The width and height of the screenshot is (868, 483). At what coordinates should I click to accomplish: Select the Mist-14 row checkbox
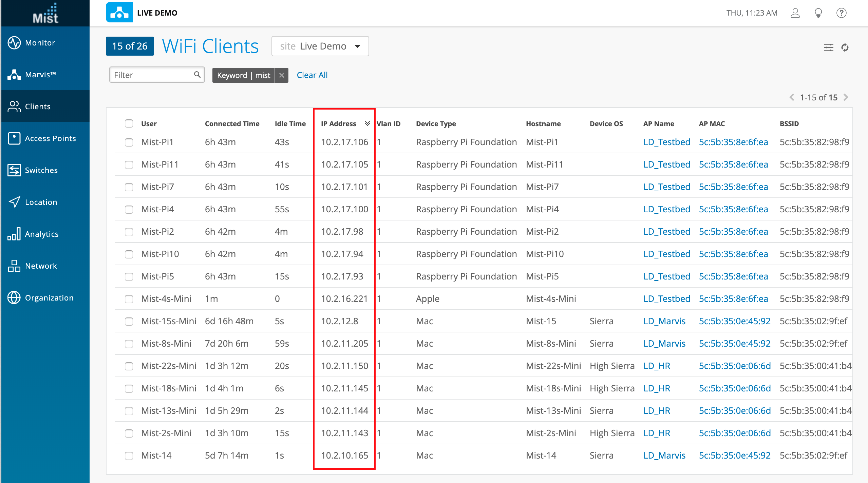pyautogui.click(x=129, y=456)
